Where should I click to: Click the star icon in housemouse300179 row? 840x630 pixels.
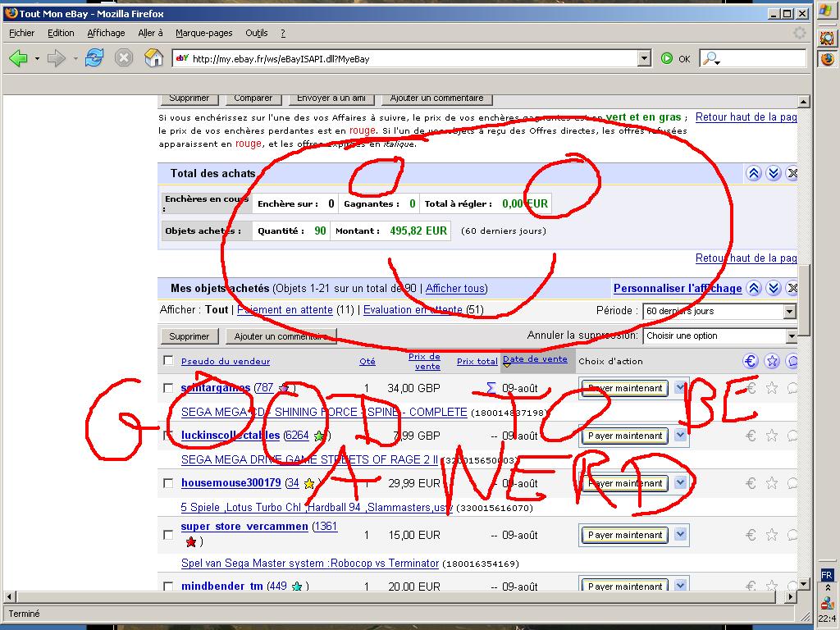tap(771, 483)
